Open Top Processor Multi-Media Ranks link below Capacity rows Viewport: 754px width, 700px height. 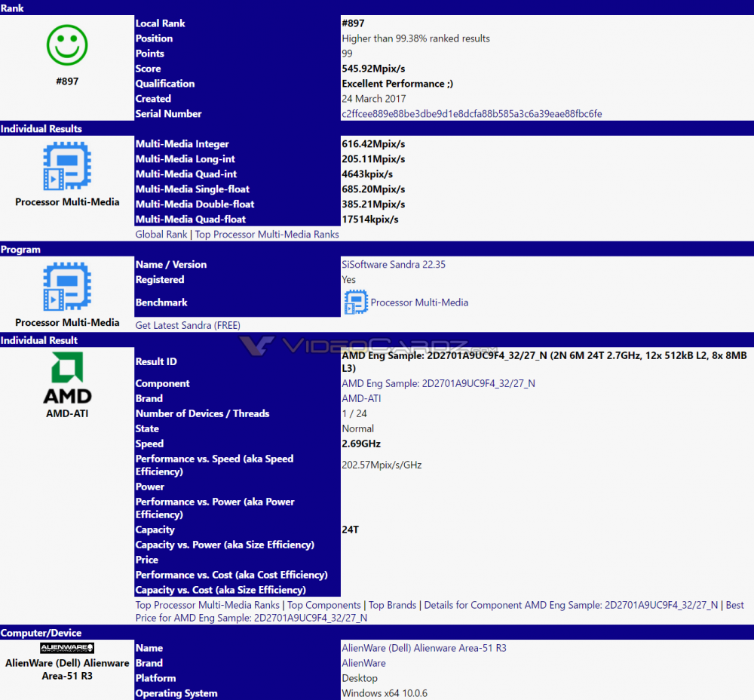[207, 605]
